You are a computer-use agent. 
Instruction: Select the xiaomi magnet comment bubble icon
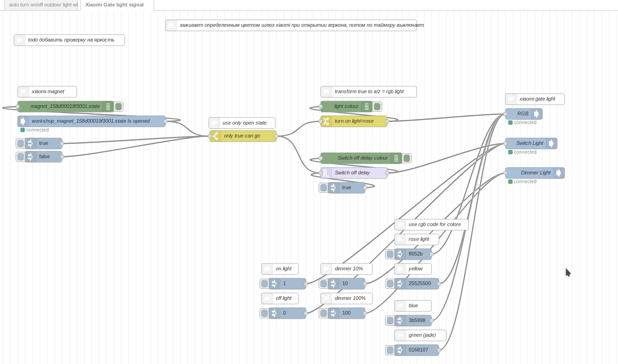tap(23, 92)
